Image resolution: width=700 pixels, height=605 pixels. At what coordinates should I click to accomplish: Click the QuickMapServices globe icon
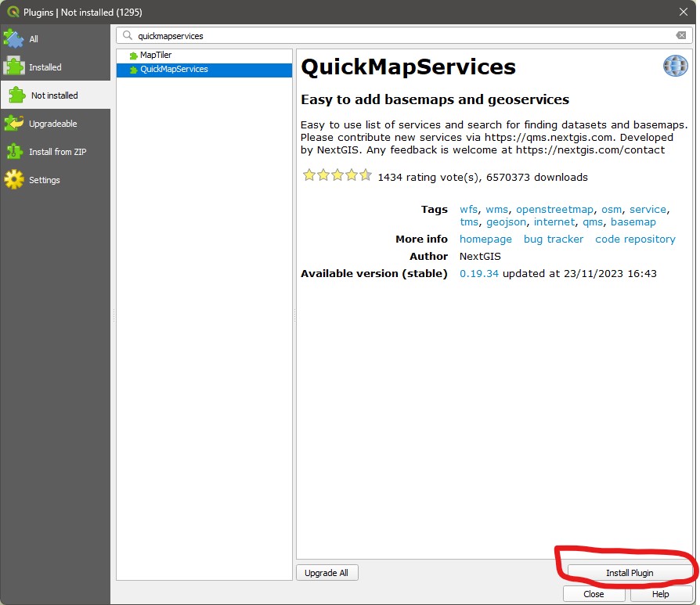tap(676, 66)
